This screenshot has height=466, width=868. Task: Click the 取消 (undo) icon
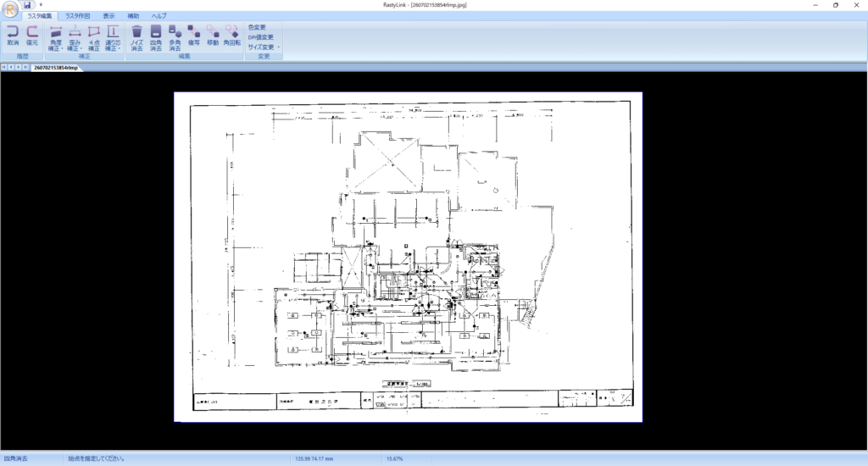click(13, 36)
